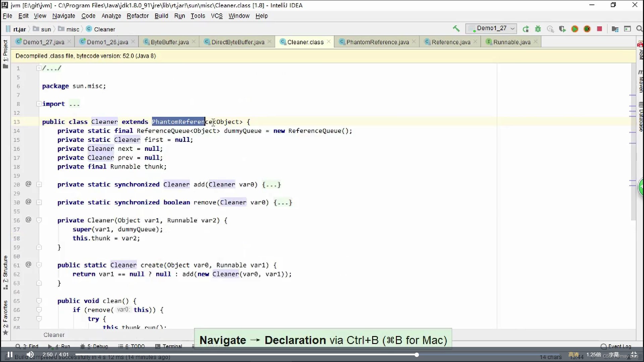Click the Run (rerun) icon in toolbar
This screenshot has height=362, width=644.
(x=526, y=29)
